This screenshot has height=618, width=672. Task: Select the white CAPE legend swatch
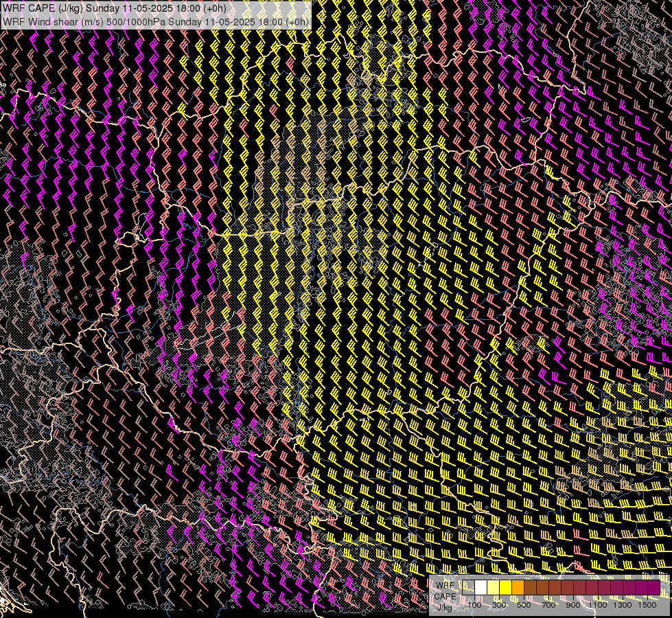[x=481, y=588]
